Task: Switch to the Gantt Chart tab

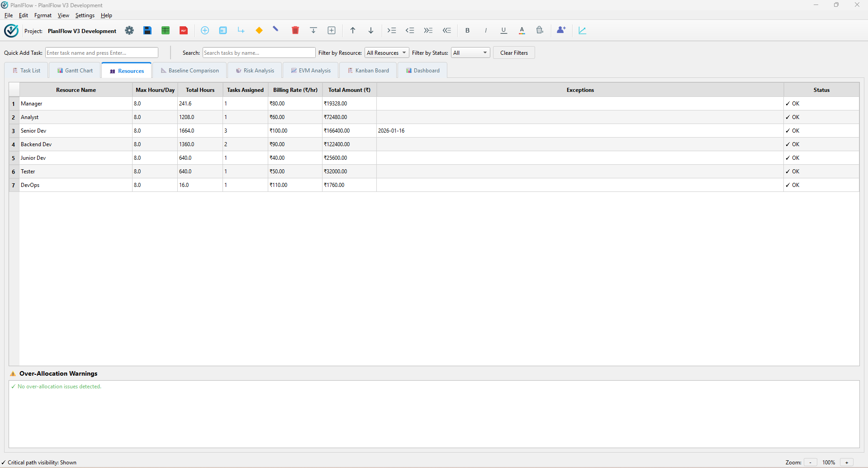Action: coord(75,71)
